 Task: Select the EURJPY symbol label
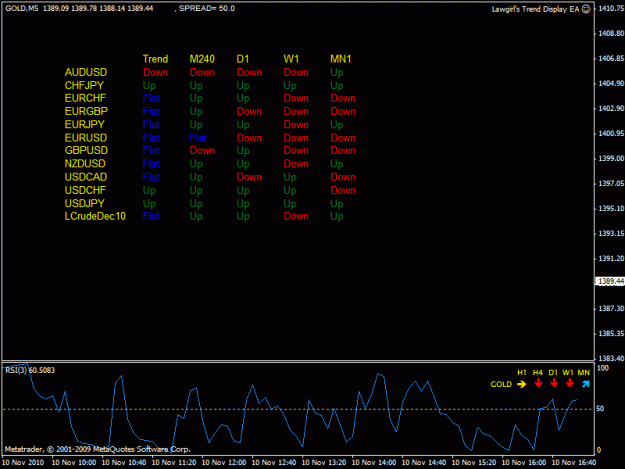tap(85, 124)
